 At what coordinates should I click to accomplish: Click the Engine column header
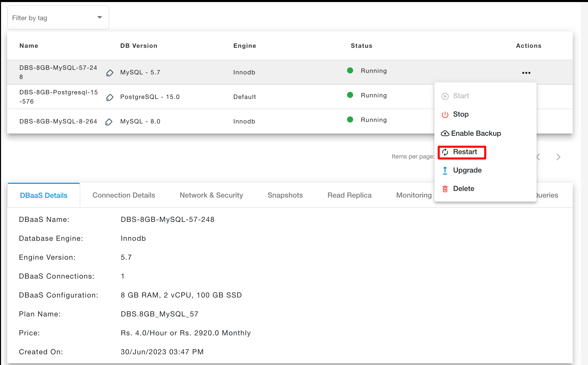(245, 46)
